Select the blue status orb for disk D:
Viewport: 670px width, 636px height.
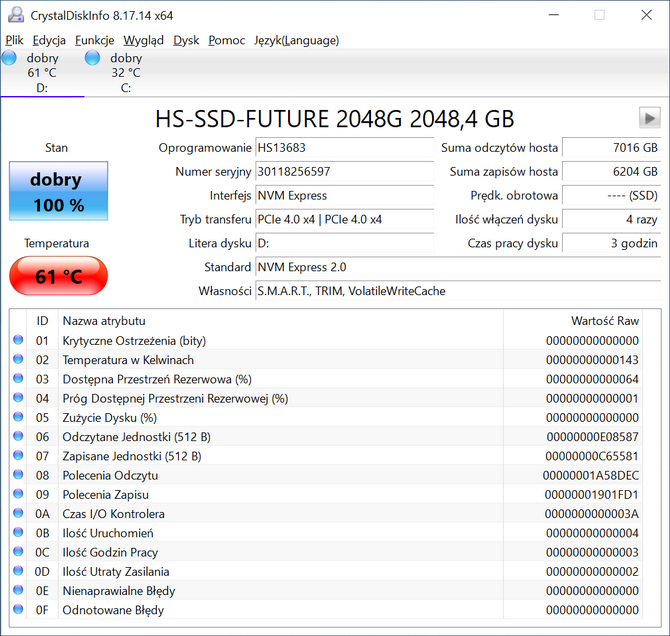pos(9,58)
